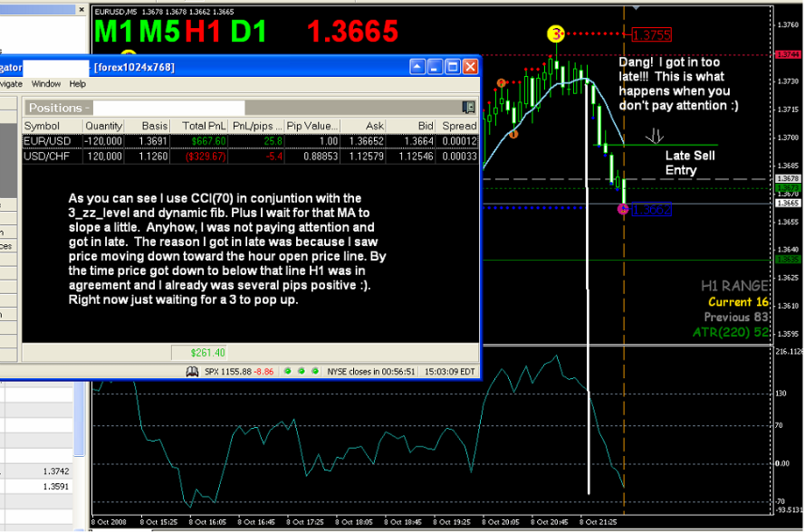The width and height of the screenshot is (805, 532).
Task: Click the 1.3591 value in left panel
Action: (x=56, y=487)
